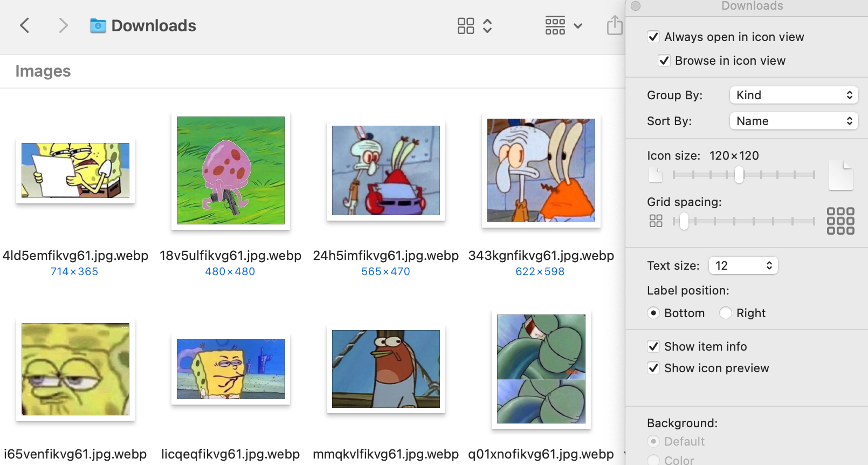Click the tight grid spacing icon
This screenshot has height=465, width=868.
(x=656, y=221)
